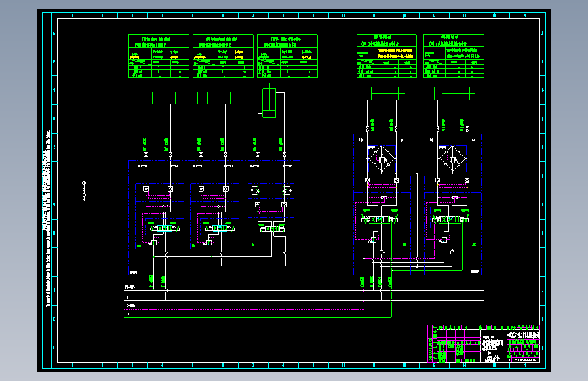Image resolution: width=588 pixels, height=381 pixels.
Task: Select the magenta dashed horizontal pilot line
Action: click(x=244, y=310)
